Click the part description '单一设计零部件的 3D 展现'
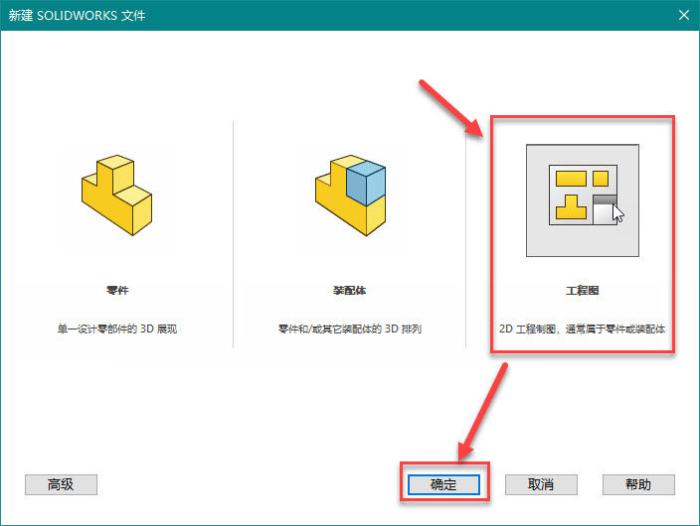 click(x=116, y=328)
